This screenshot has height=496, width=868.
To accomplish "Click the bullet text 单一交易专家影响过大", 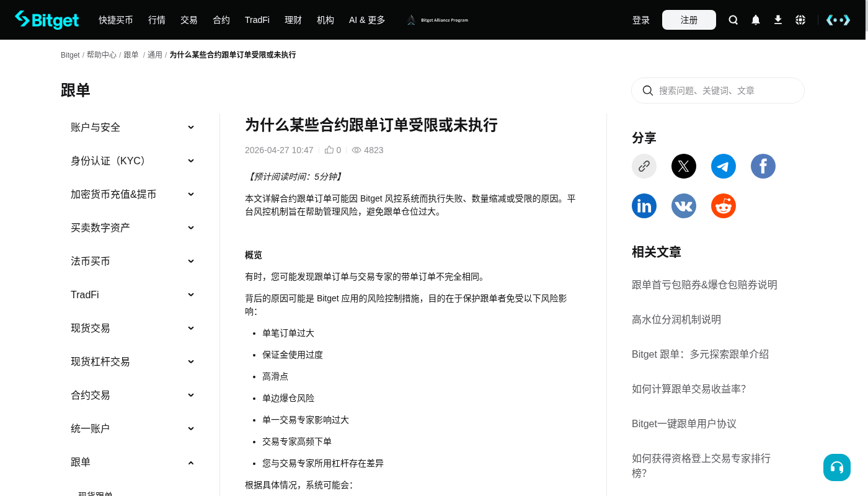I will coord(306,420).
